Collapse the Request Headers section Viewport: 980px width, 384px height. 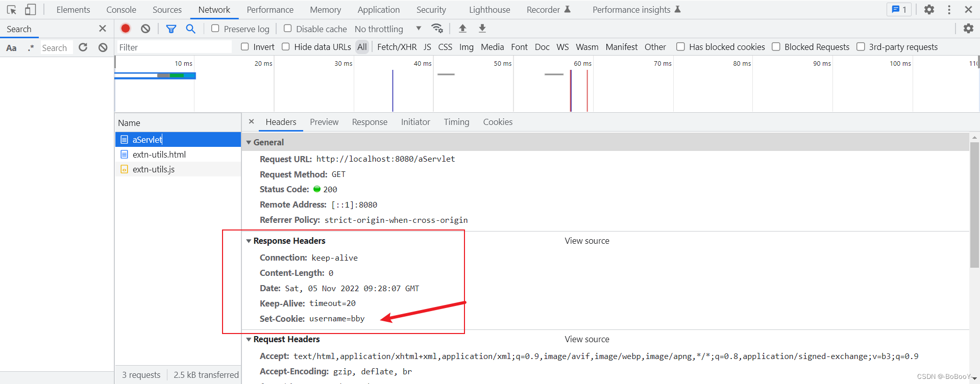pos(249,339)
